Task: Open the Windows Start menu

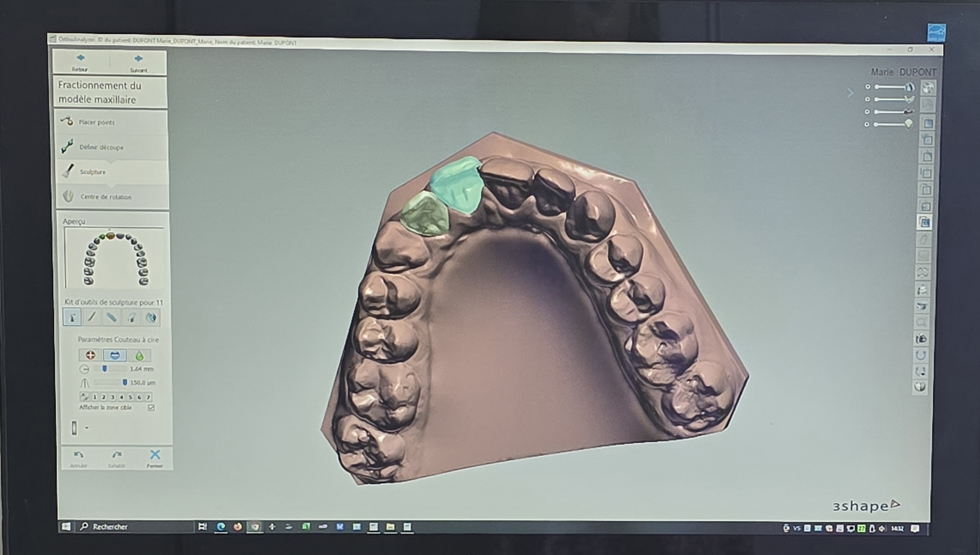Action: tap(66, 527)
